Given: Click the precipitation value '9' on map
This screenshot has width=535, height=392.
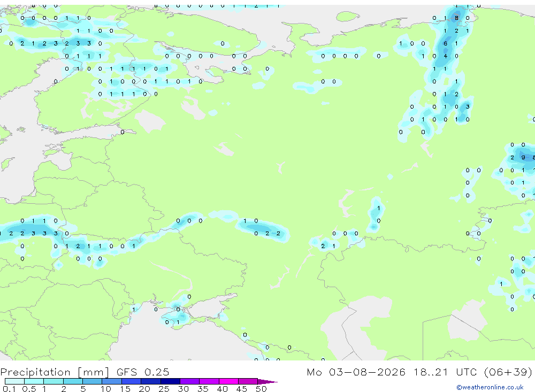Looking at the screenshot, I should tap(523, 157).
